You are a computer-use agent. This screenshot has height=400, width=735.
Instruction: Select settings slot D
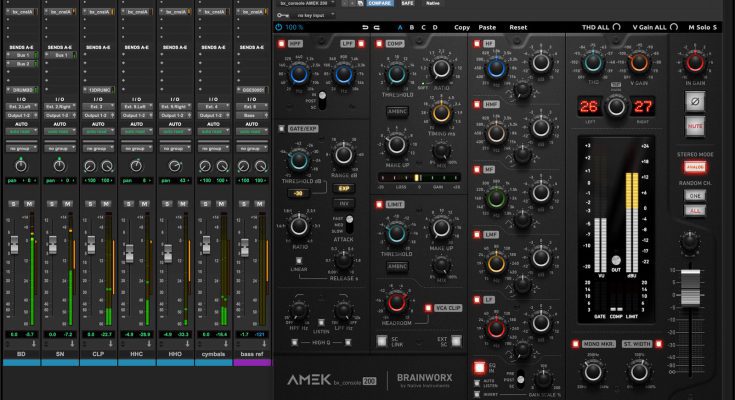[435, 28]
